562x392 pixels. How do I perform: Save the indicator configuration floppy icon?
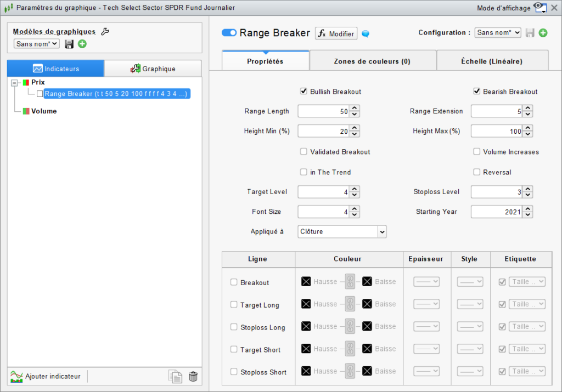click(x=530, y=33)
